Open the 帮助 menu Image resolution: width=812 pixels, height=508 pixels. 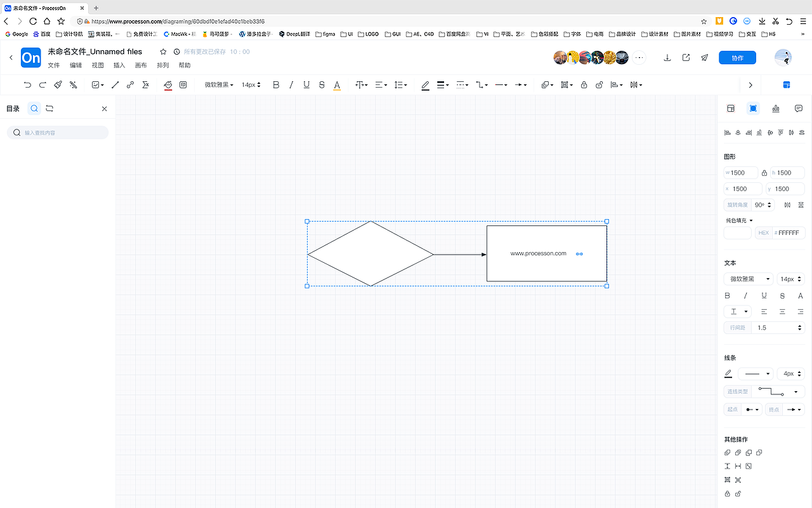[185, 65]
